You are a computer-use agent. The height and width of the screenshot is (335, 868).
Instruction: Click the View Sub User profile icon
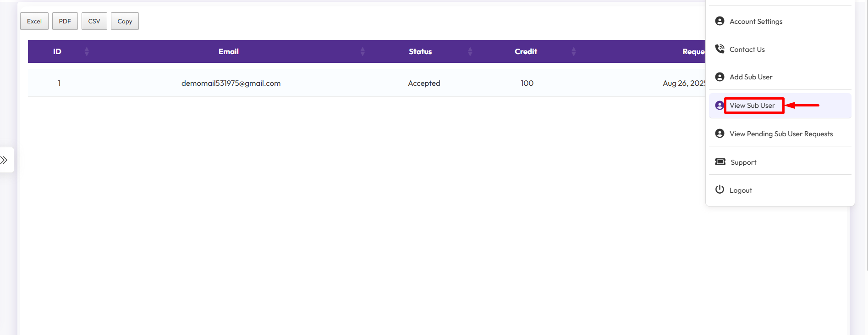(719, 106)
